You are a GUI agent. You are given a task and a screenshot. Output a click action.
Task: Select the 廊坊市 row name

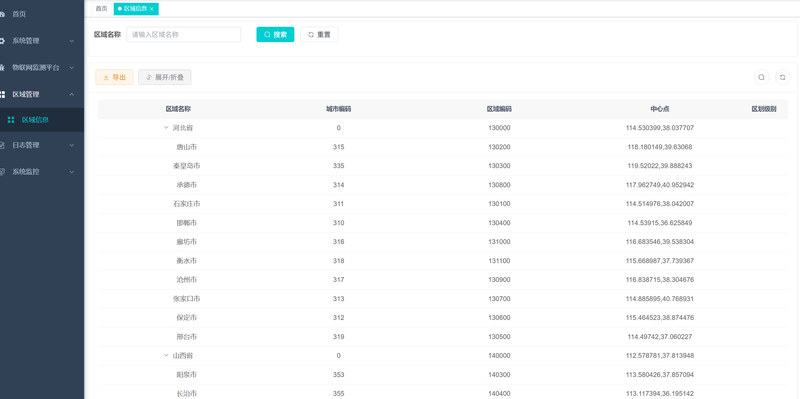(x=187, y=242)
